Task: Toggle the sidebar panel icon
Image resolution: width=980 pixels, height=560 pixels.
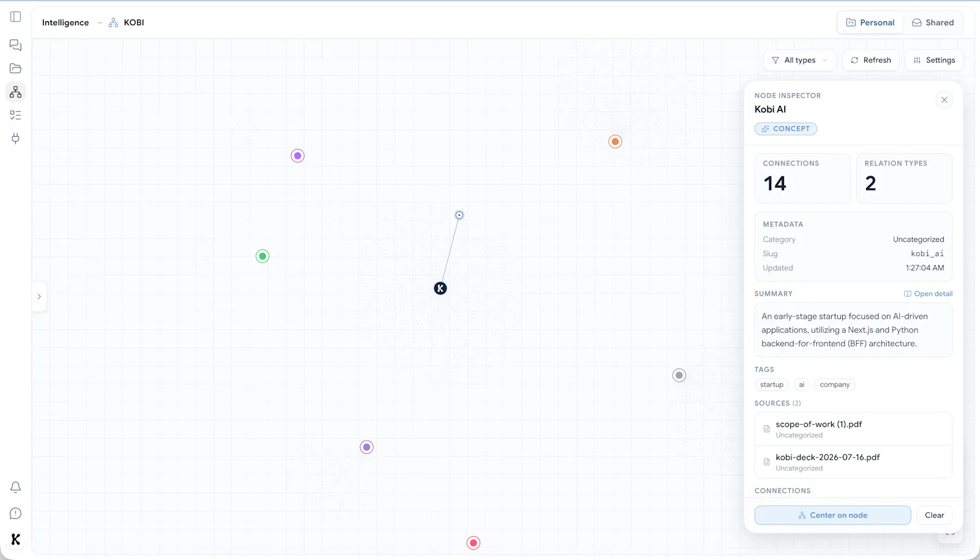Action: tap(16, 17)
